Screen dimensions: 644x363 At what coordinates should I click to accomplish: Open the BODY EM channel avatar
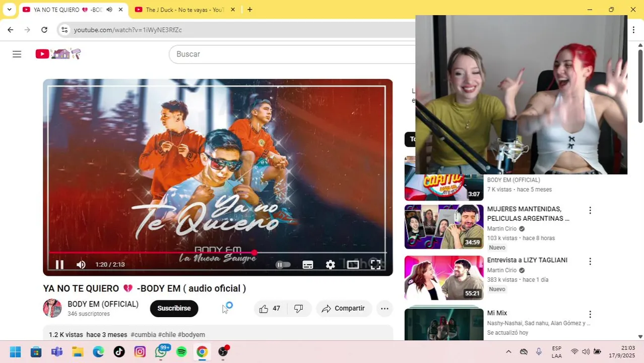(x=52, y=308)
